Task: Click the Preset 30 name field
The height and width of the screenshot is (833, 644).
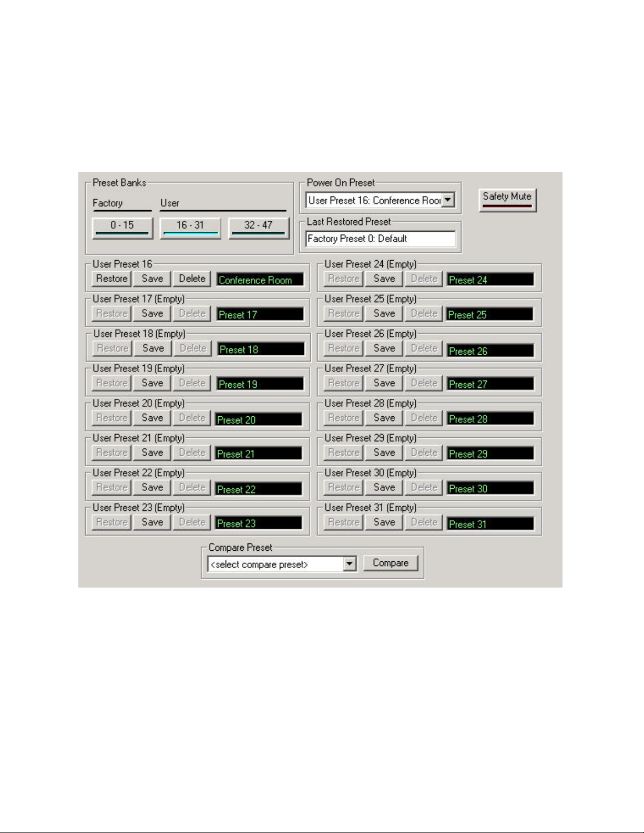Action: [x=490, y=489]
